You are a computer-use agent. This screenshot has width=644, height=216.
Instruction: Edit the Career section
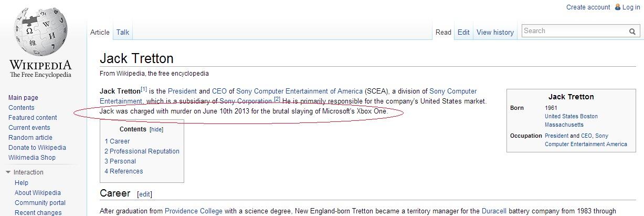point(144,194)
